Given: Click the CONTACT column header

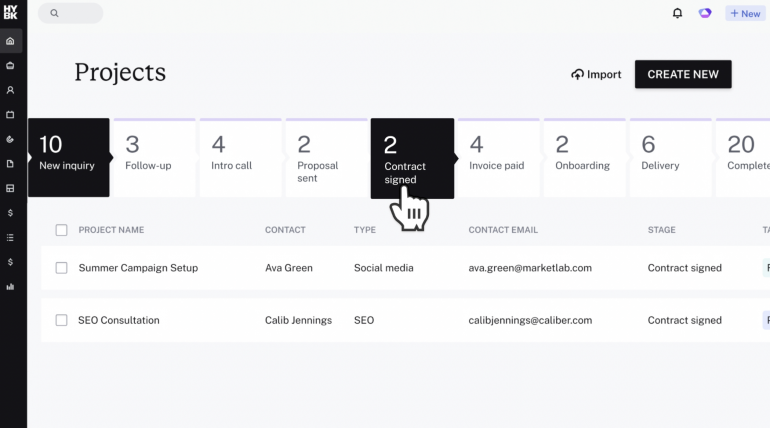Looking at the screenshot, I should pos(285,230).
